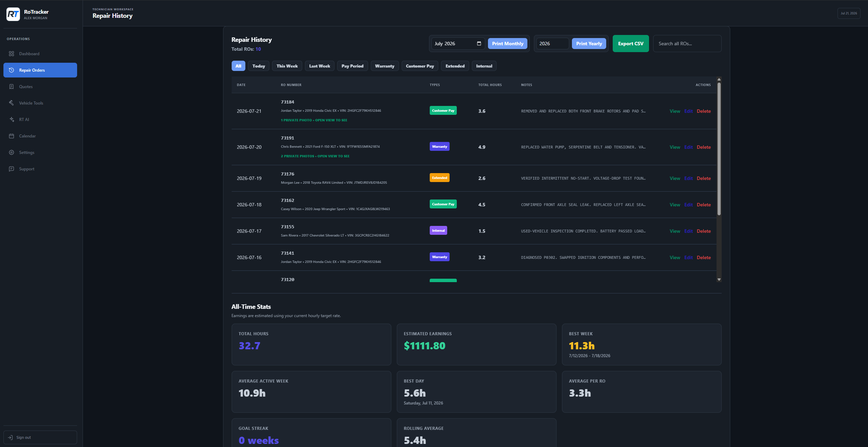This screenshot has height=447, width=868.
Task: Click '2 PRIVATE PHOTOS' notice on RO 73191
Action: [315, 156]
